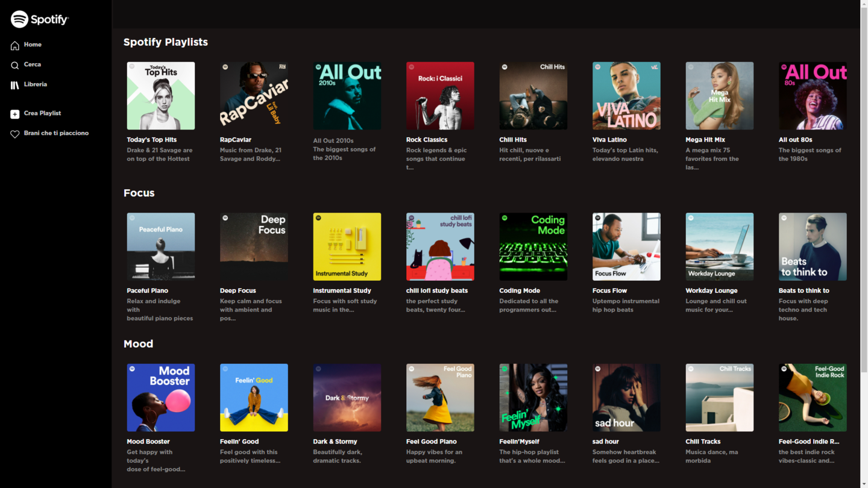Click the heart icon for liked songs
The height and width of the screenshot is (488, 868).
point(15,134)
